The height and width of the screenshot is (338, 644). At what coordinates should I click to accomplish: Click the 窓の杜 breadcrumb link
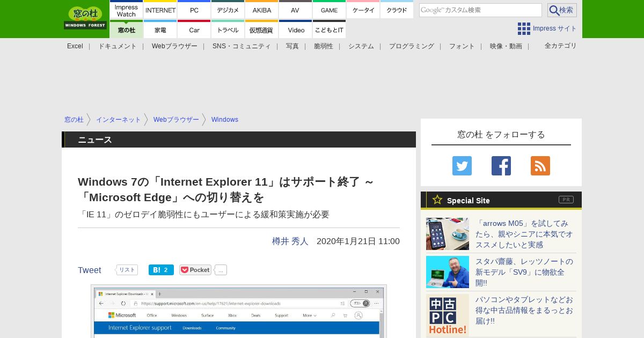coord(74,120)
